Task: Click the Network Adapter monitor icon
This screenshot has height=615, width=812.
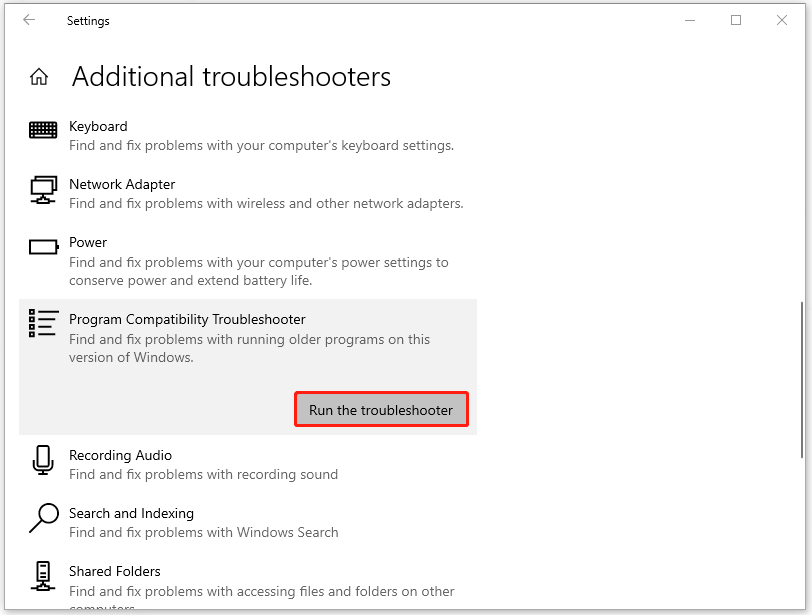Action: 43,189
